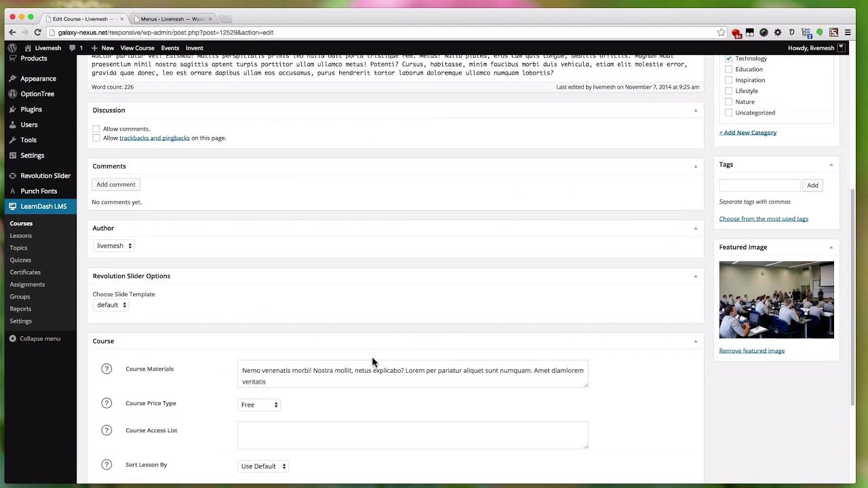Bookmark the page with the star icon
The image size is (868, 488).
(721, 33)
